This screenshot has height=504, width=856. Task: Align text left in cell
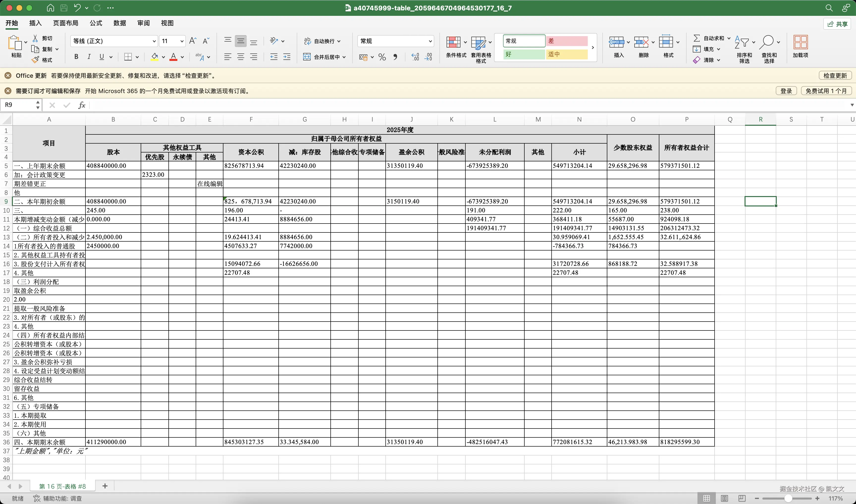[228, 57]
